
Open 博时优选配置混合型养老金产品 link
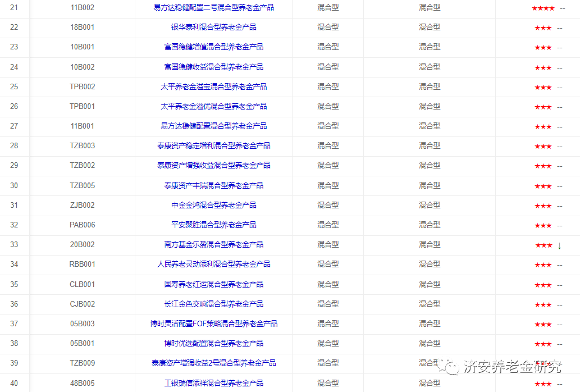pos(213,343)
